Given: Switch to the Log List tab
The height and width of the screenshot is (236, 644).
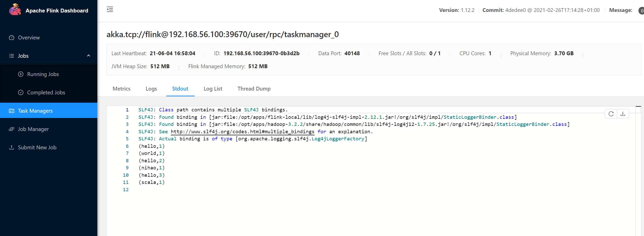Looking at the screenshot, I should tap(213, 89).
